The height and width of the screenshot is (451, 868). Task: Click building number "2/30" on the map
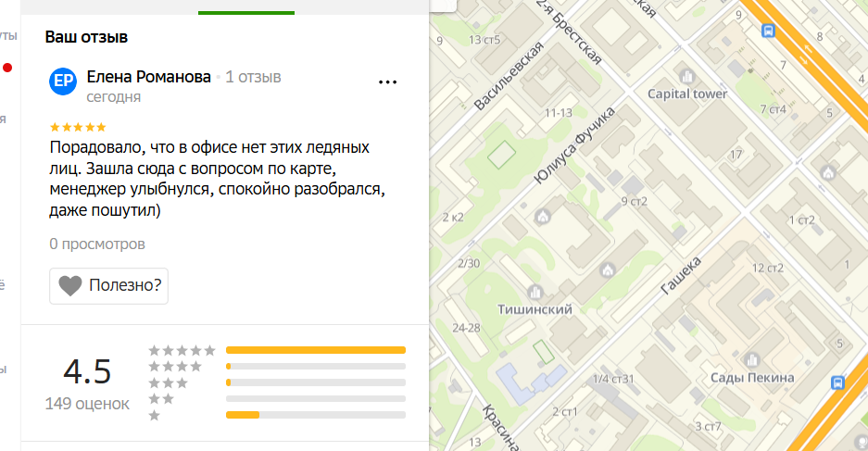(x=469, y=263)
